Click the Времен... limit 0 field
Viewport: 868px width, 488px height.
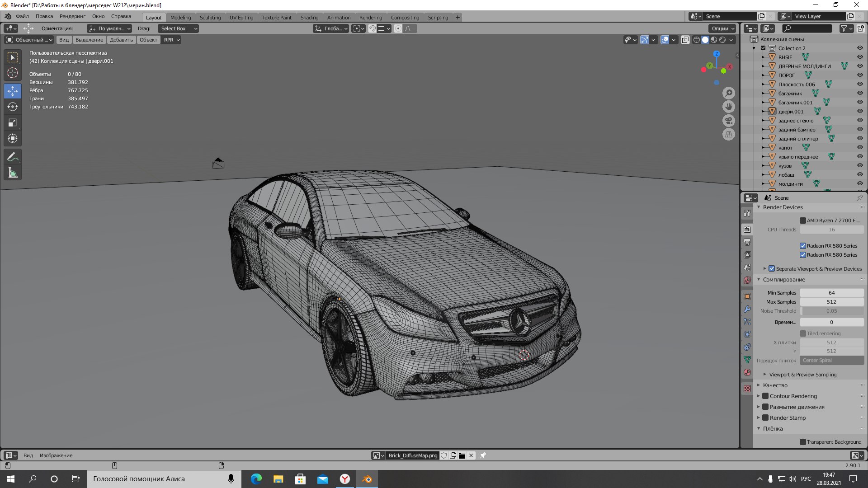(x=832, y=322)
